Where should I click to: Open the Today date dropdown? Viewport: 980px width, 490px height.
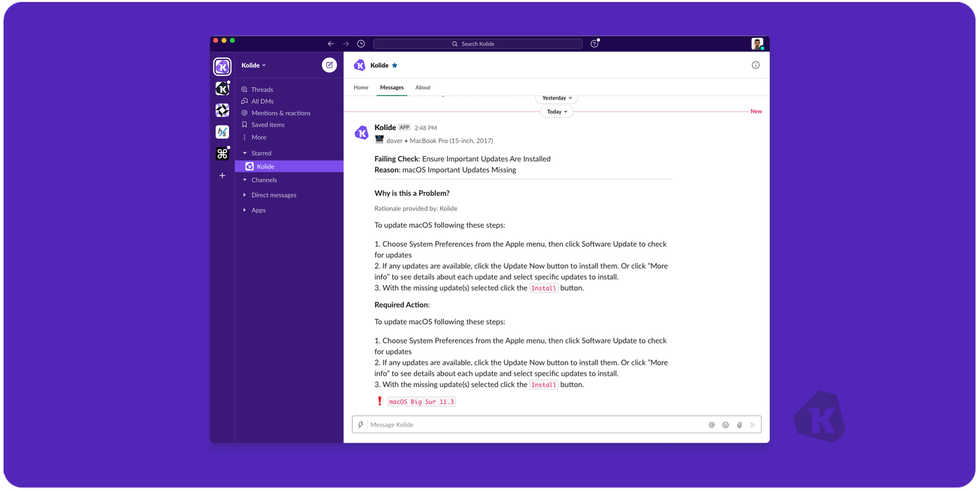pyautogui.click(x=556, y=111)
